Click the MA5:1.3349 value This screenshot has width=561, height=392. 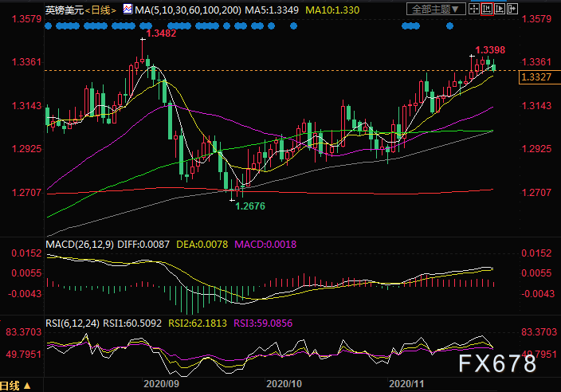point(272,10)
